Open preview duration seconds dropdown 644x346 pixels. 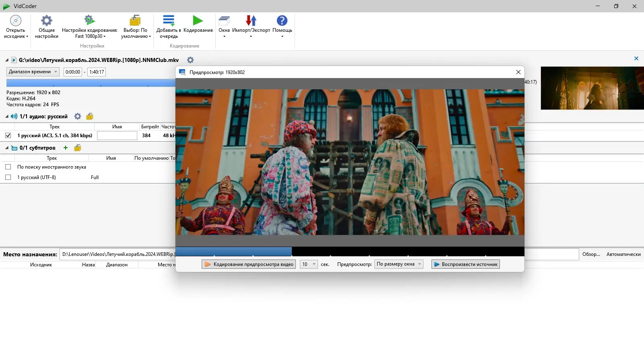[309, 264]
